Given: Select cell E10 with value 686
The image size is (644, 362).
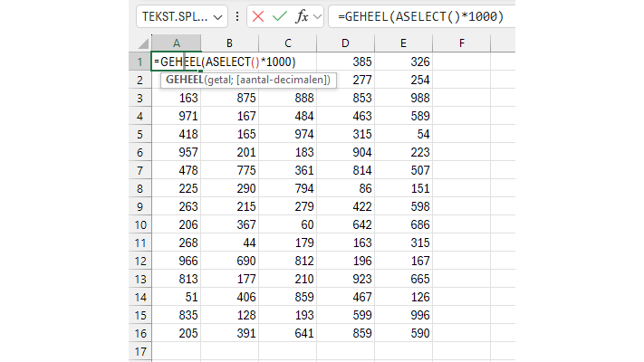Looking at the screenshot, I should click(403, 224).
